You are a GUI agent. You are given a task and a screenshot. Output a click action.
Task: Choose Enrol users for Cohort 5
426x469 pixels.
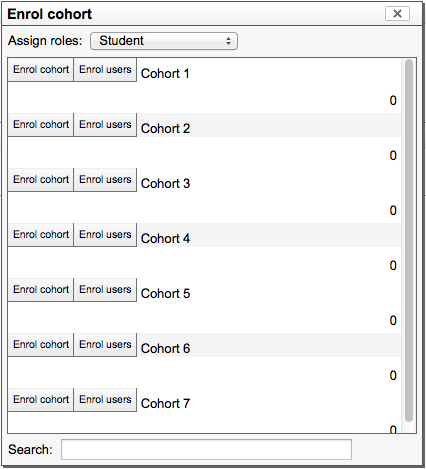tap(105, 290)
